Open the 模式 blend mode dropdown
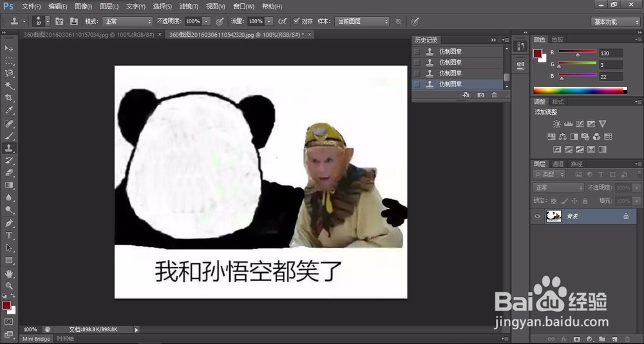This screenshot has height=344, width=644. click(128, 21)
